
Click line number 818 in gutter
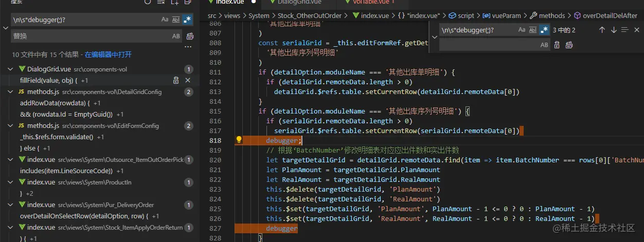click(x=216, y=140)
